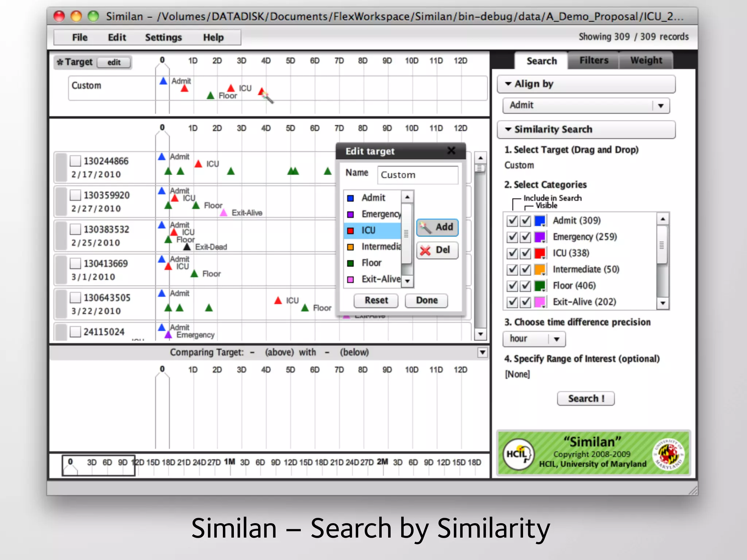
Task: Toggle checkbox for record 130643505
Action: click(x=75, y=297)
